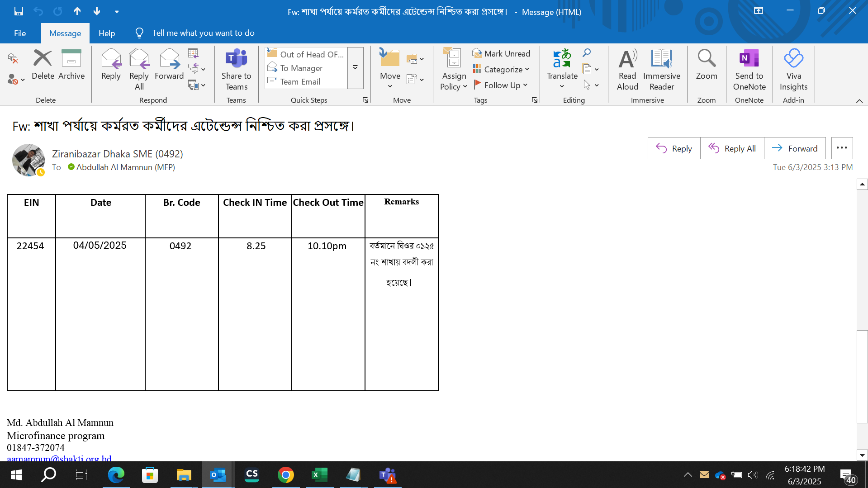
Task: Open Excel from the taskbar
Action: (320, 475)
